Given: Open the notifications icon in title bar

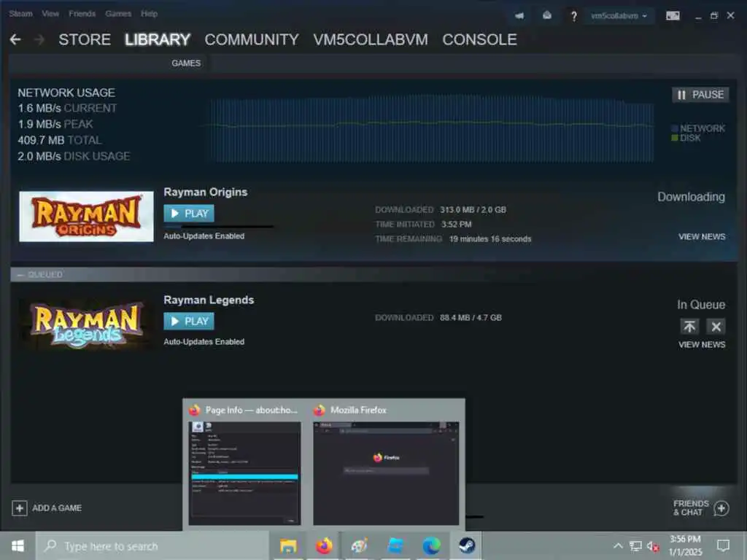Looking at the screenshot, I should click(547, 16).
